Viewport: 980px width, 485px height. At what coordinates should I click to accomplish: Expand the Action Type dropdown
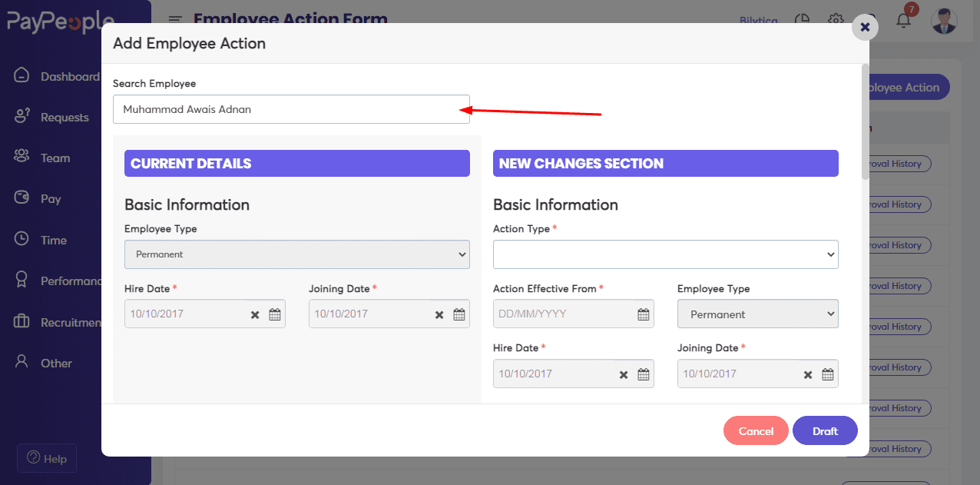tap(665, 254)
